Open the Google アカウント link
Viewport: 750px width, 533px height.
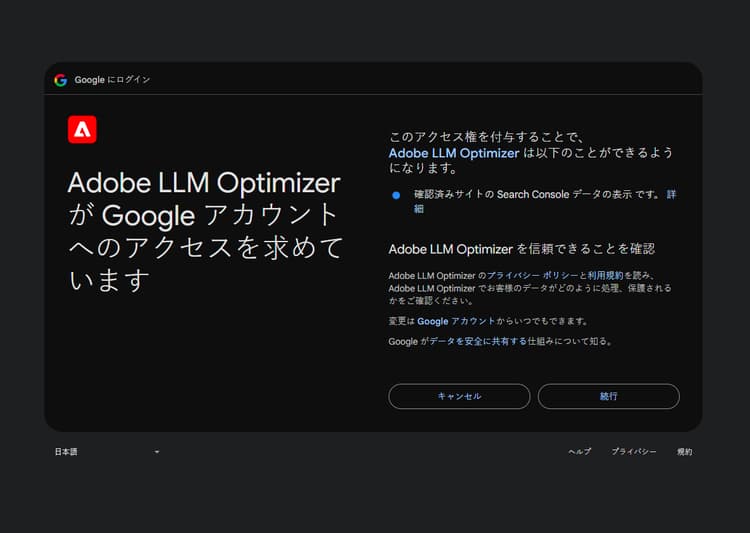pos(456,321)
